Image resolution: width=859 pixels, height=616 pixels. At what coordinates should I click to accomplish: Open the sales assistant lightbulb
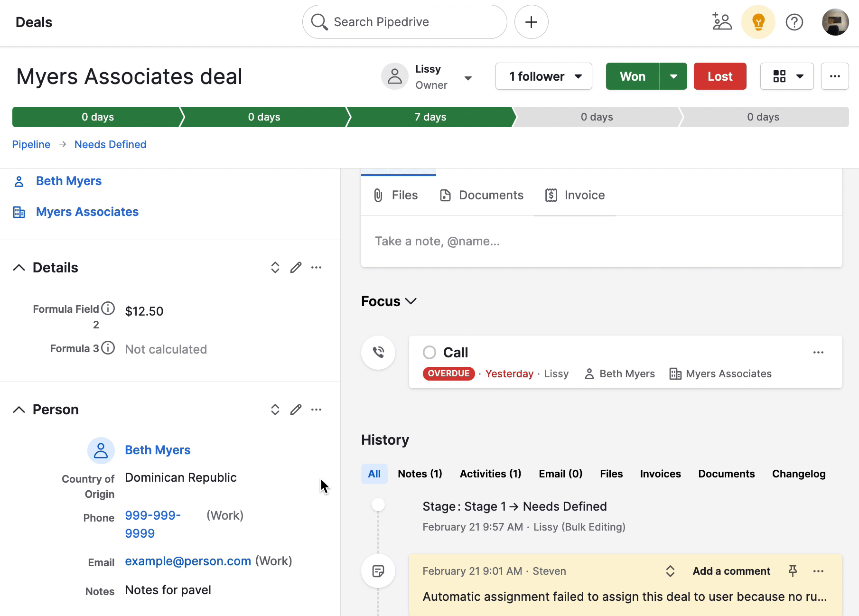(758, 22)
